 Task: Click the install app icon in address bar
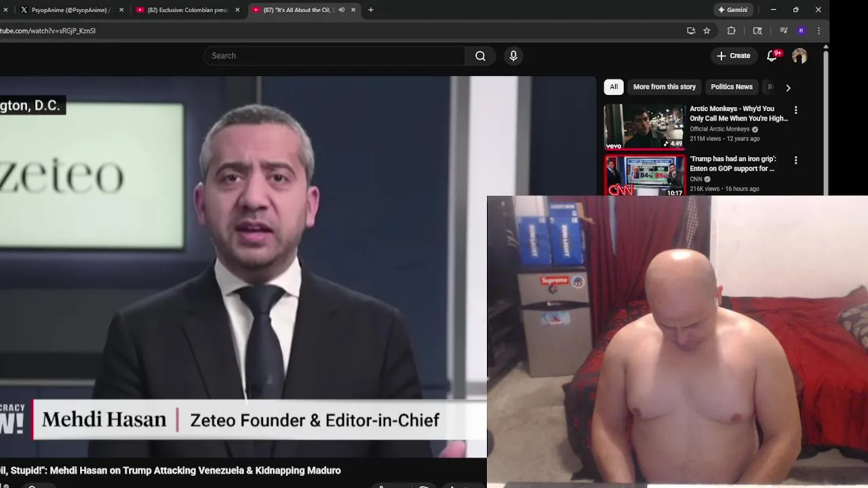click(x=691, y=30)
